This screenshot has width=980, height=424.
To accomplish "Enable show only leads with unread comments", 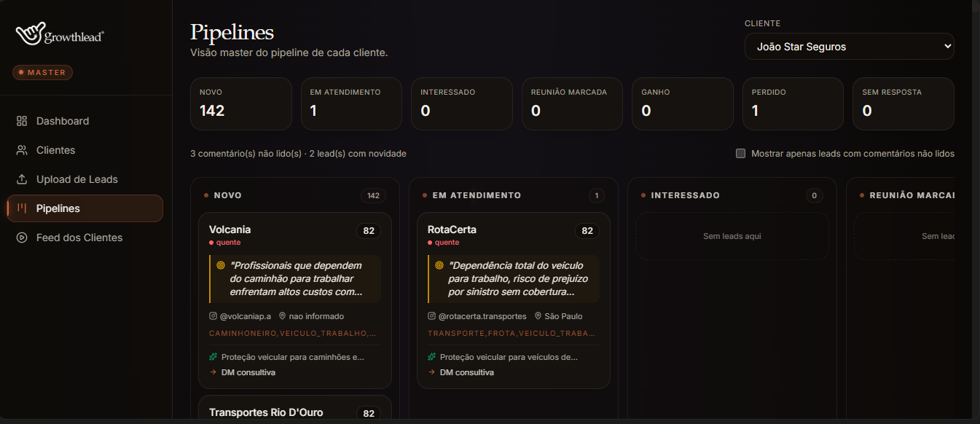I will 741,154.
